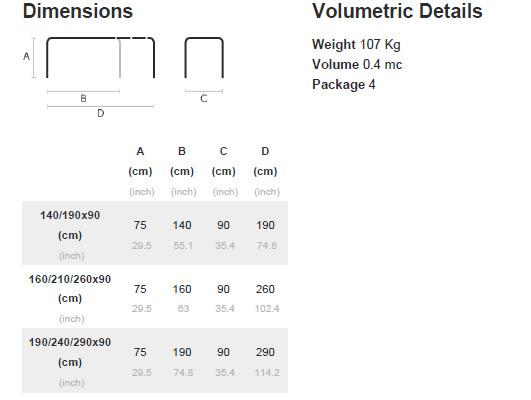This screenshot has width=531, height=400.
Task: Click the Package 4 text
Action: point(344,85)
